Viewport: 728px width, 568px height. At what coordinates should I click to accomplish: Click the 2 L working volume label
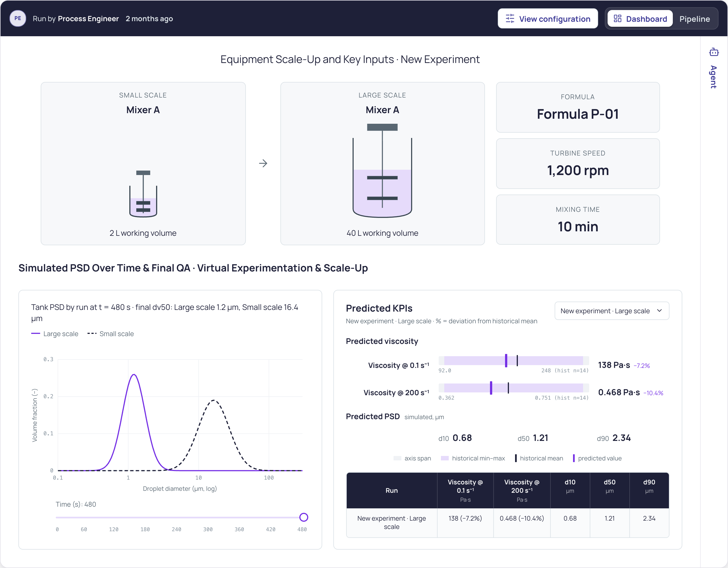pos(143,233)
